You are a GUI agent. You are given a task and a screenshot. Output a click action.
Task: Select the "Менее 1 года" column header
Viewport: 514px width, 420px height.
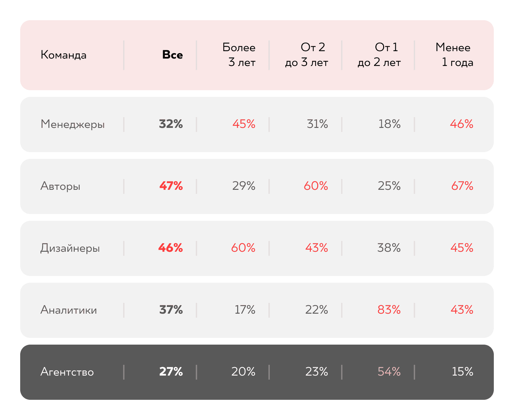pos(454,55)
